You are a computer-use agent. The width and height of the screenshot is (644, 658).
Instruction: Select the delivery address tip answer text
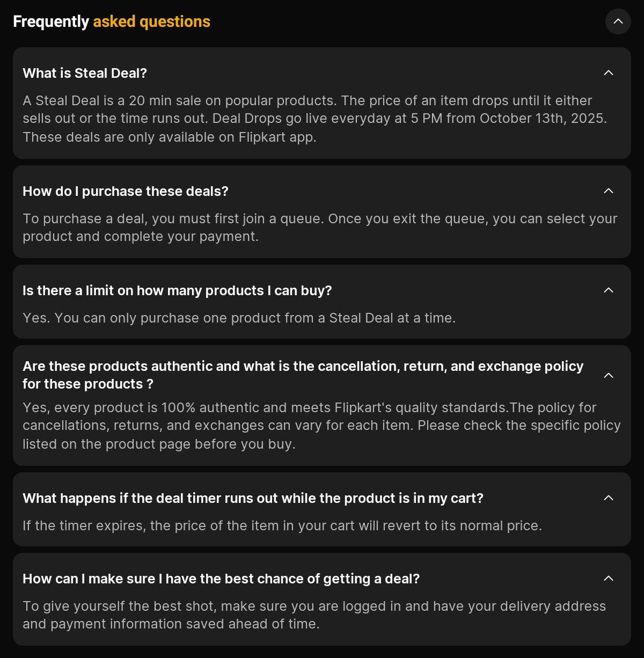(313, 615)
